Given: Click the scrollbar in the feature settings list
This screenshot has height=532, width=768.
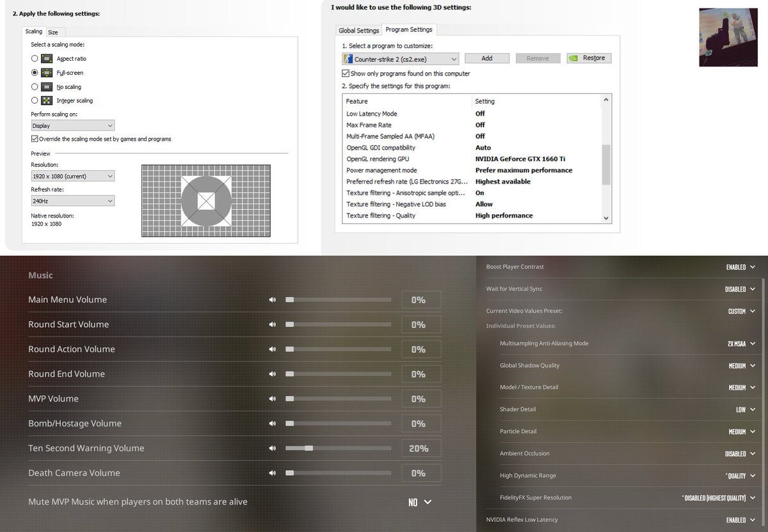Looking at the screenshot, I should (x=605, y=163).
